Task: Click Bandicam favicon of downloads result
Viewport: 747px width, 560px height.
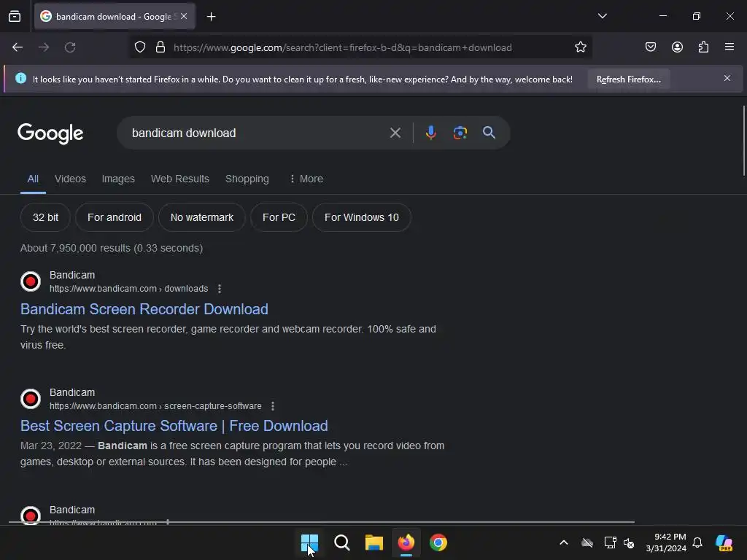Action: pyautogui.click(x=31, y=281)
